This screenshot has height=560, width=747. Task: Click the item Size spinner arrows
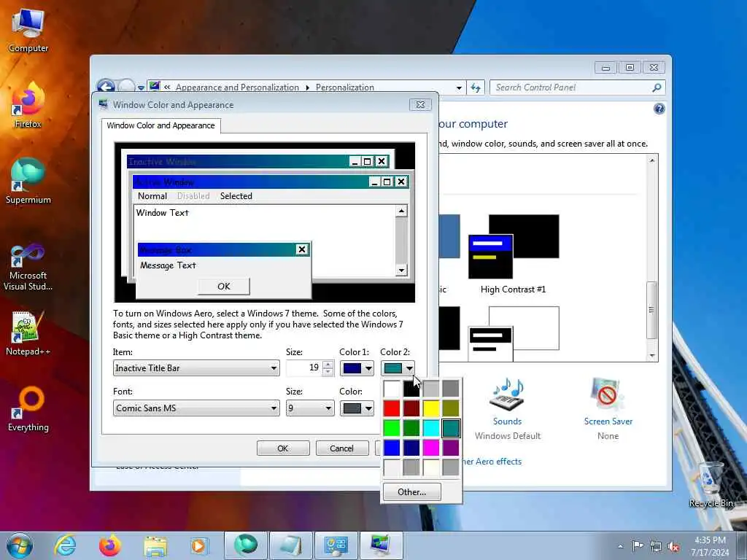click(x=328, y=368)
